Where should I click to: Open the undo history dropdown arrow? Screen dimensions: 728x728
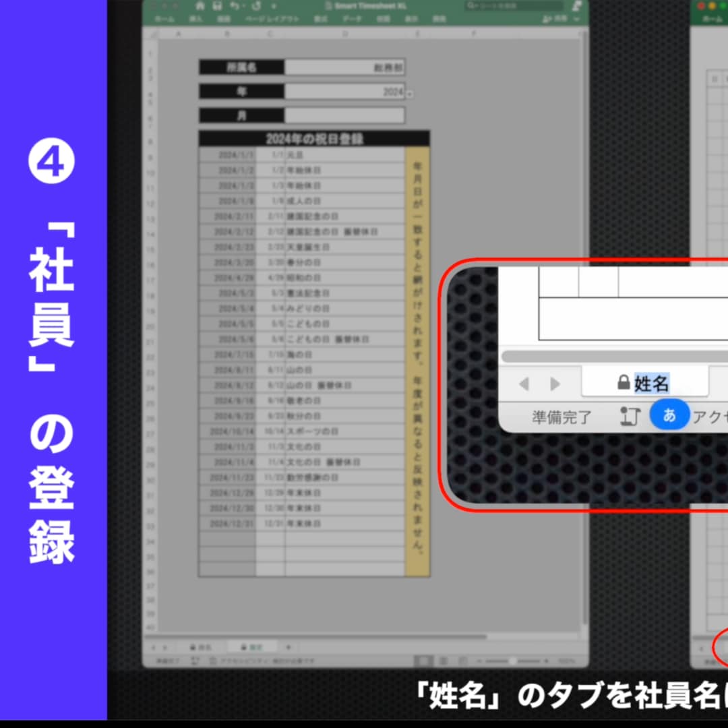(x=244, y=6)
